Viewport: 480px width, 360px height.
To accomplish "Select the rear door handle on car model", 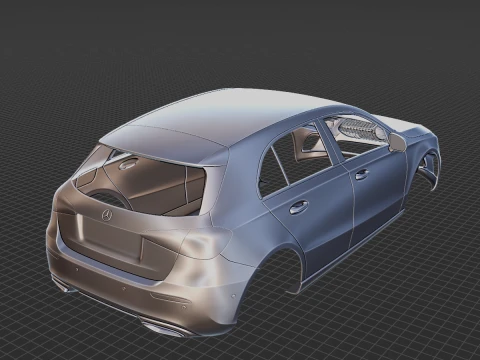I will pyautogui.click(x=298, y=207).
